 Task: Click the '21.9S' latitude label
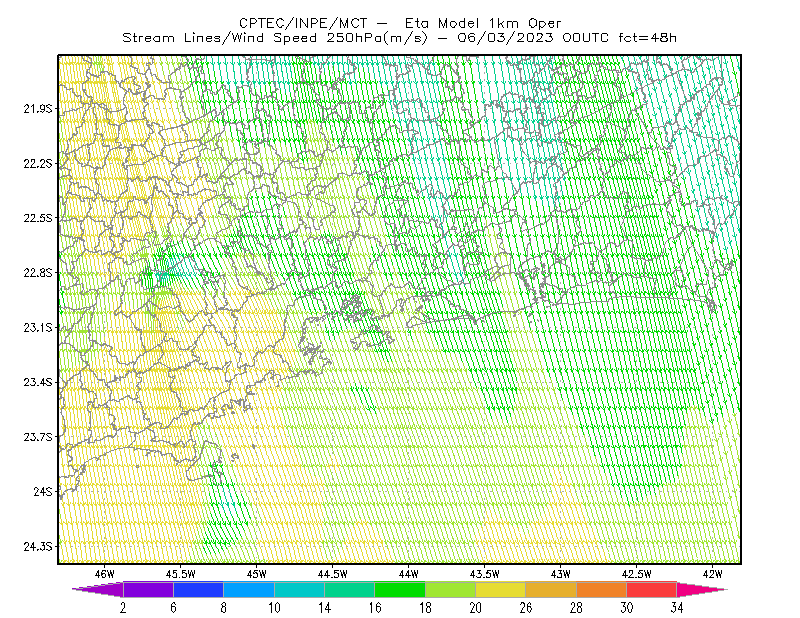click(x=38, y=109)
